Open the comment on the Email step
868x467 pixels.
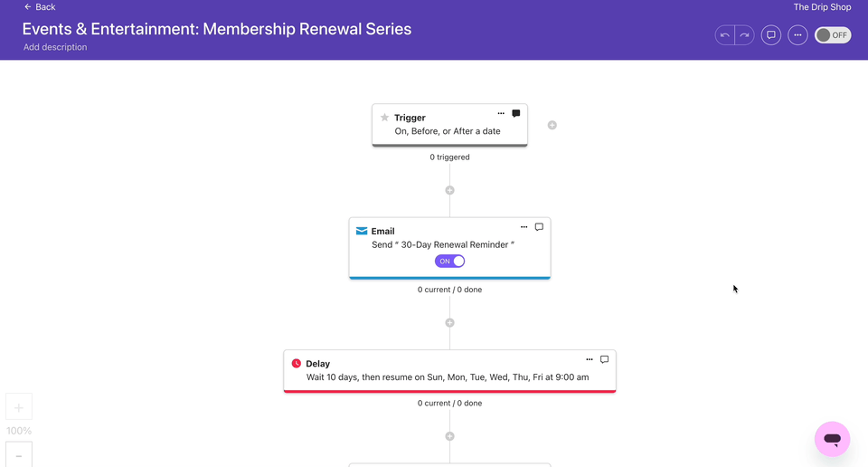click(x=539, y=227)
